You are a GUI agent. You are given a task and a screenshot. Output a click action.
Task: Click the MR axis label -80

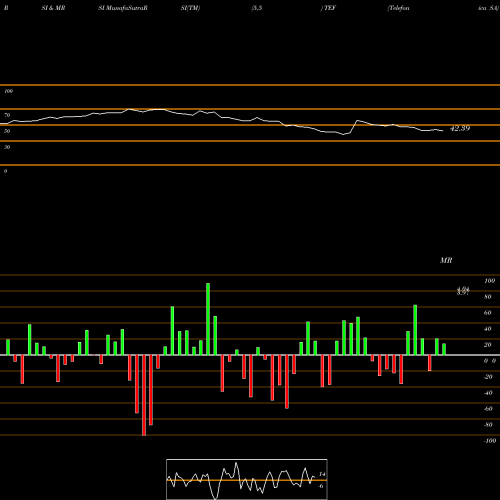[x=488, y=425]
